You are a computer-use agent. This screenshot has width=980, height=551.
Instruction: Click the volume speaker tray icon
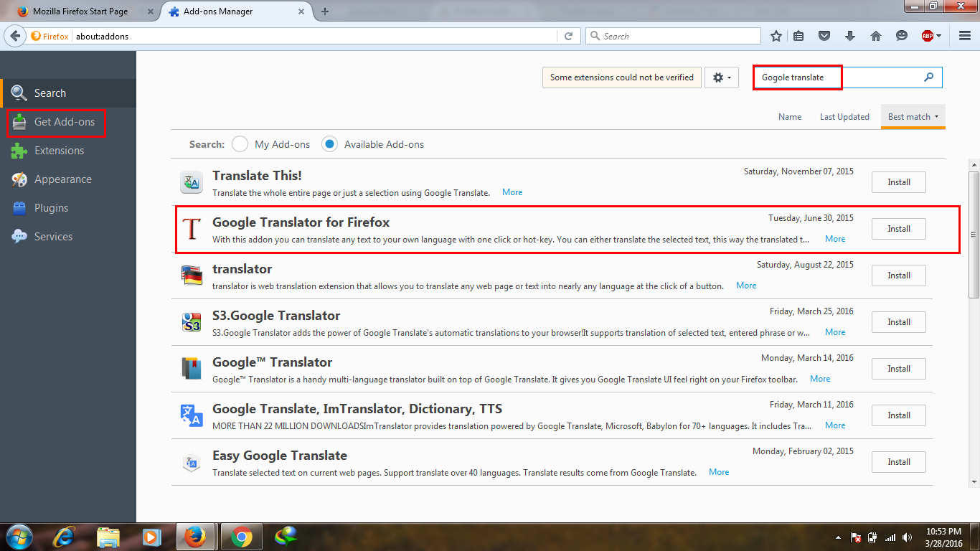(908, 537)
